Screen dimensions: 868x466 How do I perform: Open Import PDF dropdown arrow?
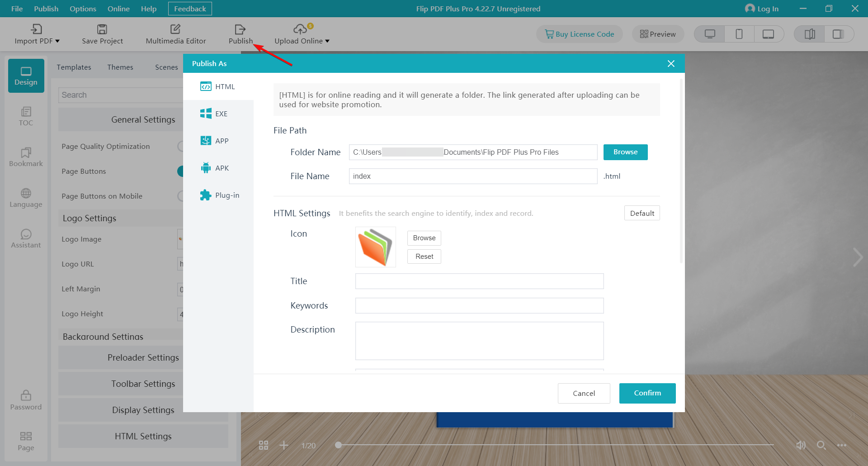coord(57,41)
